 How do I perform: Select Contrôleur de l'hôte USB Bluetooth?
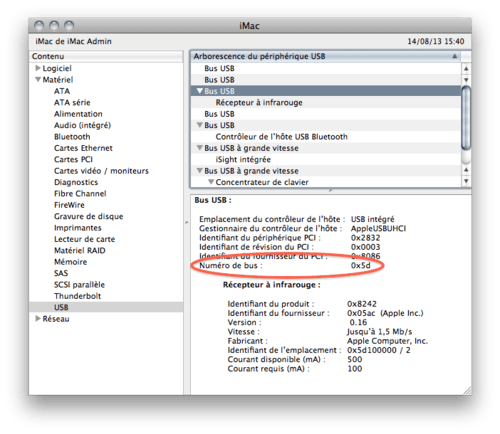click(x=281, y=137)
